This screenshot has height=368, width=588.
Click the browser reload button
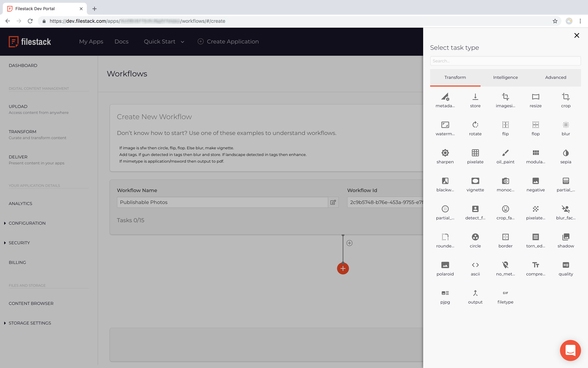[x=30, y=21]
